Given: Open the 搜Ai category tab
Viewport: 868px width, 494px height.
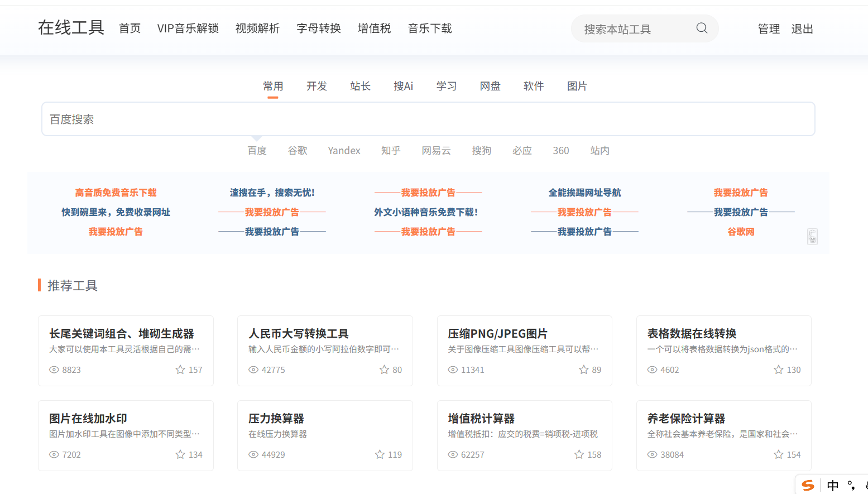Looking at the screenshot, I should [403, 87].
